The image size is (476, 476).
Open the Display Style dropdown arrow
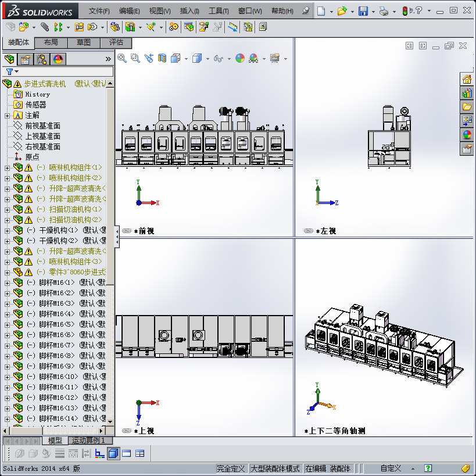point(207,59)
